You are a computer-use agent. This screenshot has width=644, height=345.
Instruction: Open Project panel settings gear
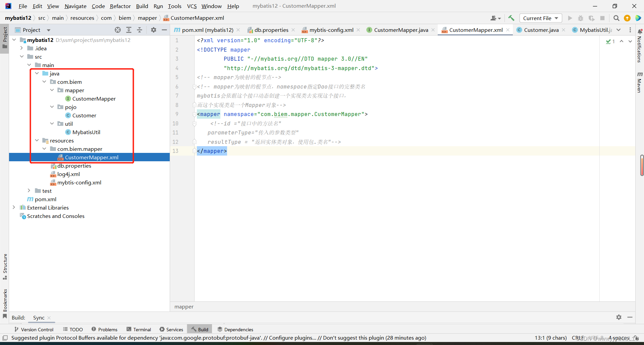(154, 30)
